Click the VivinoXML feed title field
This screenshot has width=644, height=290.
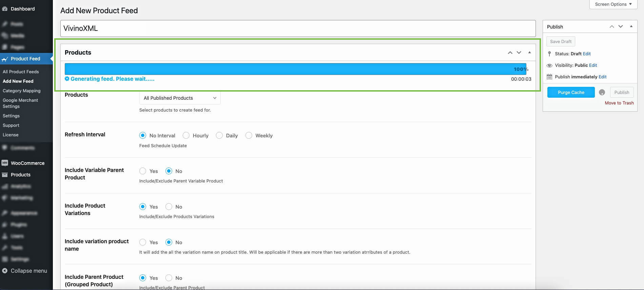[x=298, y=28]
